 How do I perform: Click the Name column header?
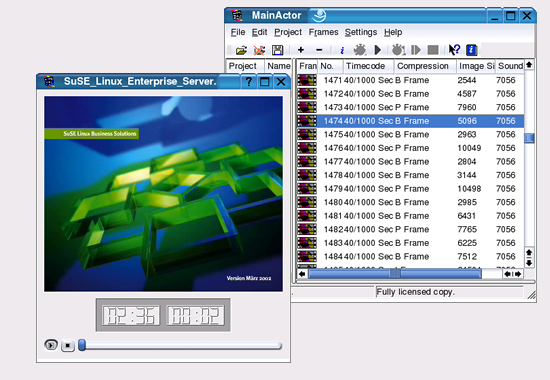[x=278, y=66]
